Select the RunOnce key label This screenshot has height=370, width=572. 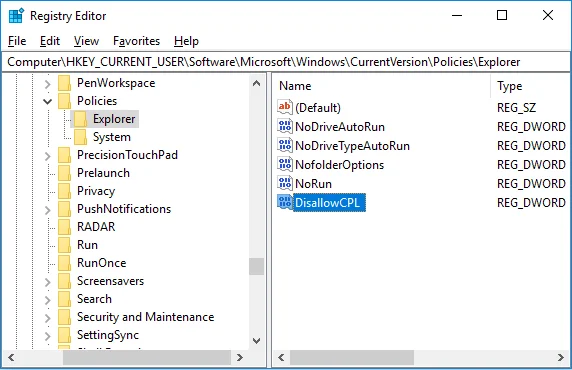coord(102,263)
